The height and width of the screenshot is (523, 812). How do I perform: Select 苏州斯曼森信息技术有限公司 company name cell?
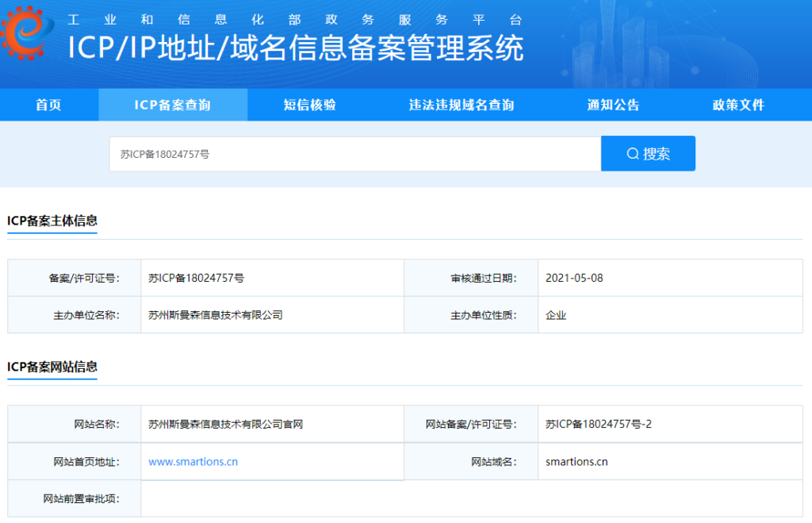273,315
